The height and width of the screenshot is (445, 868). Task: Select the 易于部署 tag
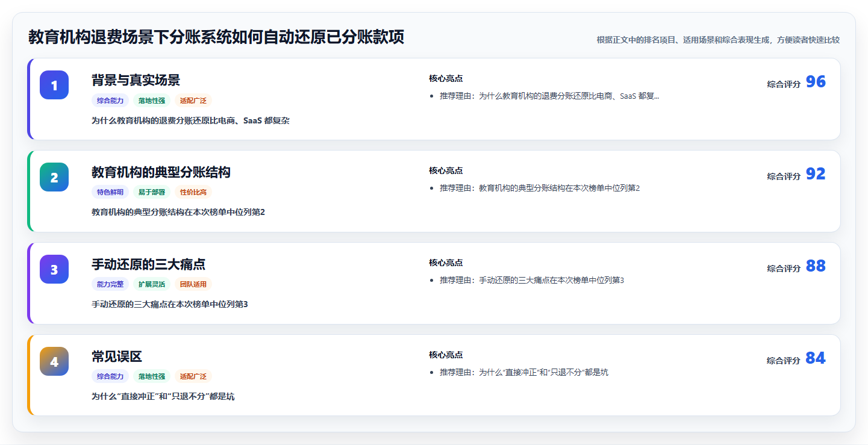coord(152,192)
